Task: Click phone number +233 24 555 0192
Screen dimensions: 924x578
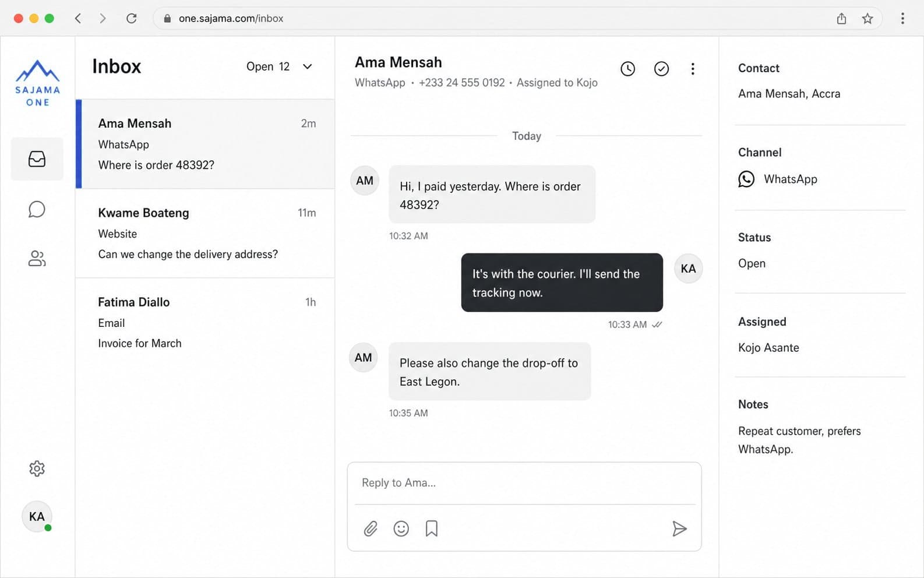Action: pyautogui.click(x=461, y=83)
